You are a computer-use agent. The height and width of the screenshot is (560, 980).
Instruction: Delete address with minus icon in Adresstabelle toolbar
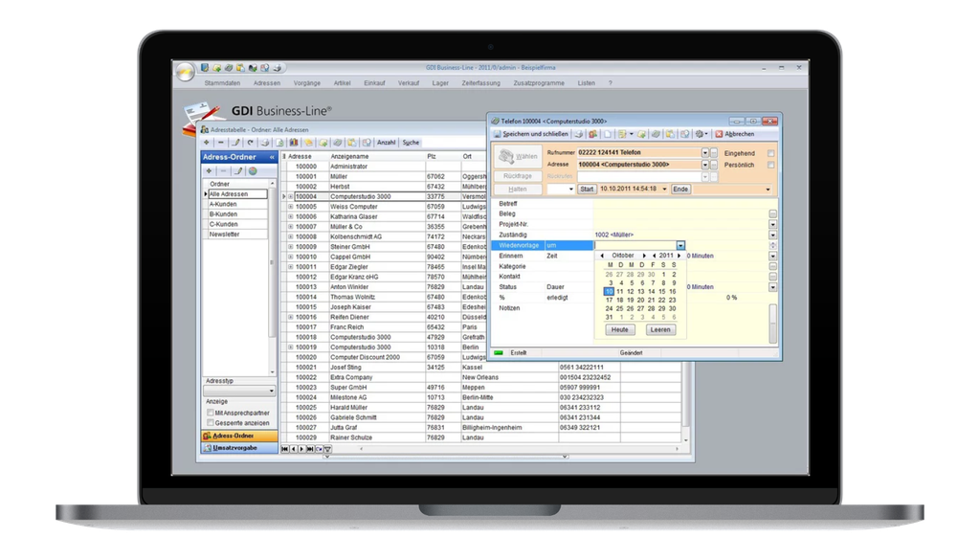tap(221, 143)
